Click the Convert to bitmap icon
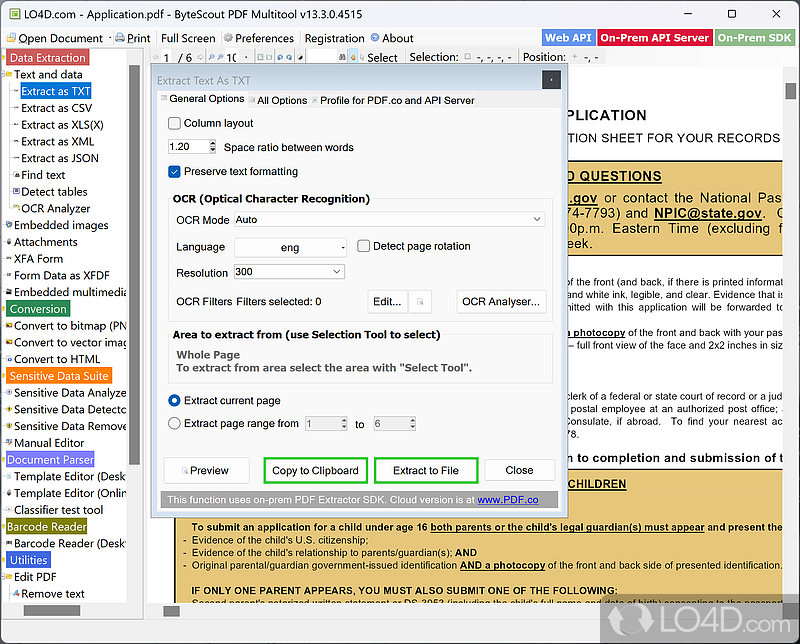 click(9, 325)
